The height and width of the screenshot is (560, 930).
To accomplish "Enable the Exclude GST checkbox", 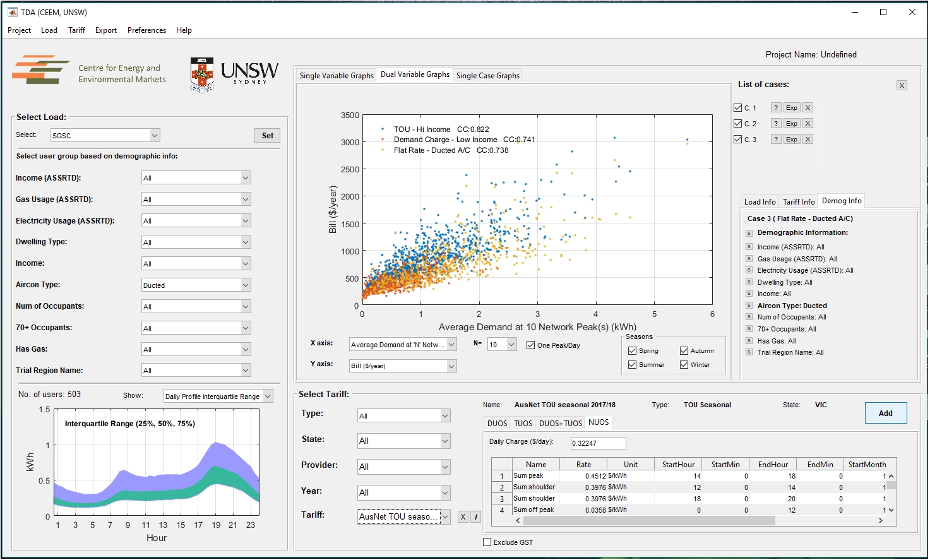I will tap(487, 542).
